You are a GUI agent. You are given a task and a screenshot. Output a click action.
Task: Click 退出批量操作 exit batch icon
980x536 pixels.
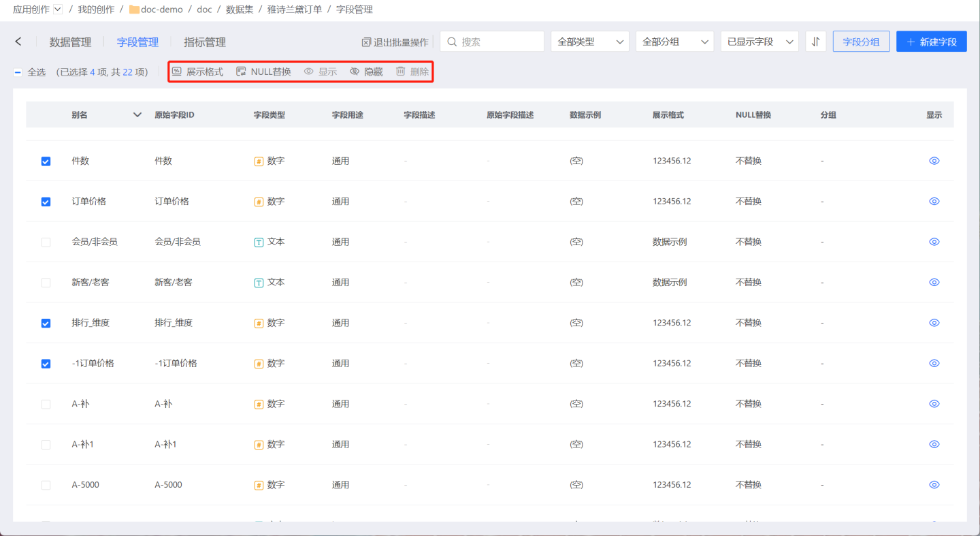[366, 42]
